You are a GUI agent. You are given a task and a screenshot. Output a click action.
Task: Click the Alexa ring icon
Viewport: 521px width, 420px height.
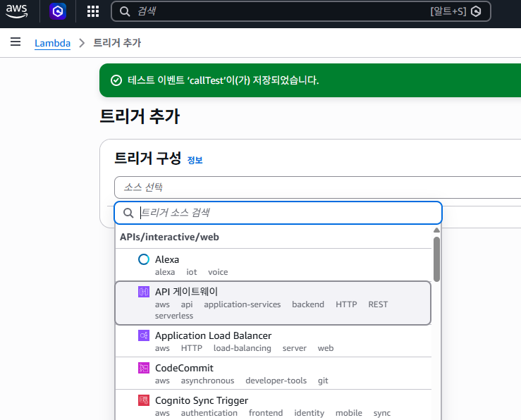144,259
